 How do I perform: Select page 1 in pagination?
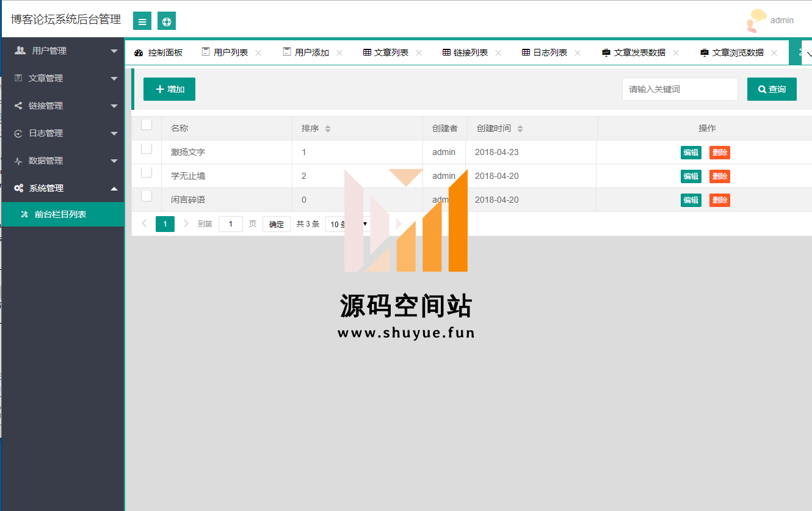[165, 224]
